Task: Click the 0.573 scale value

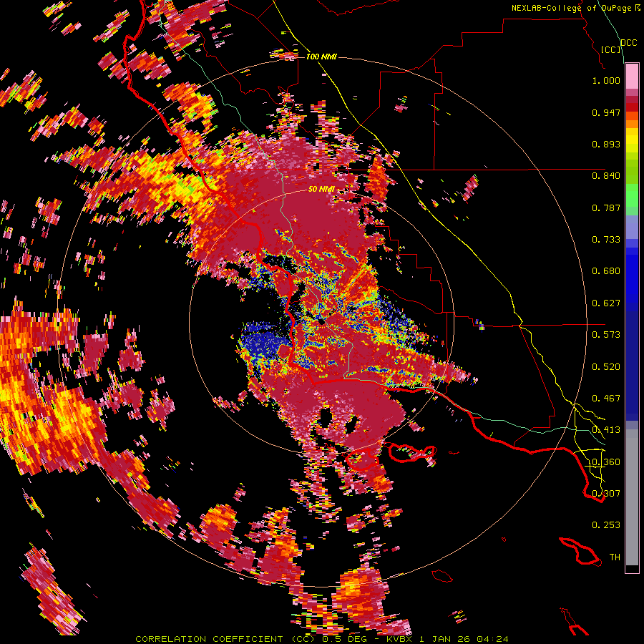Action: tap(606, 335)
